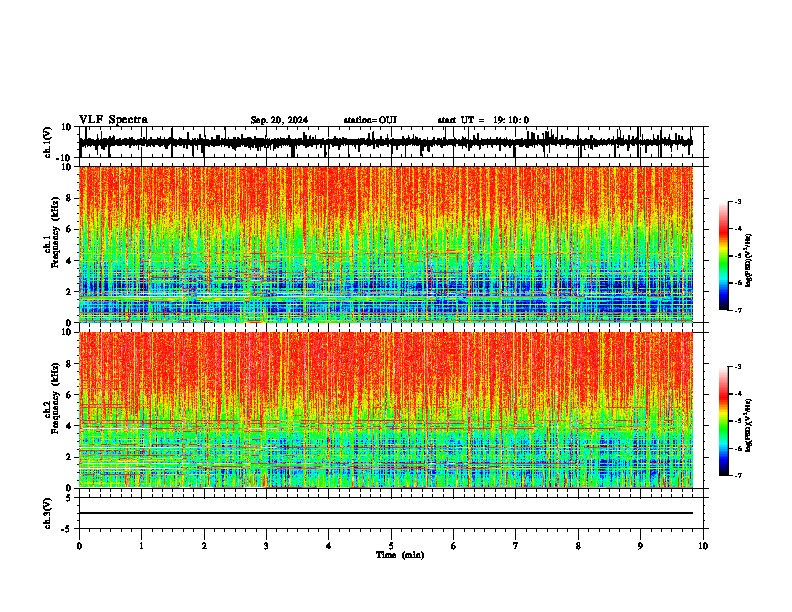
Task: Click time axis tick label "4"
Action: 329,546
